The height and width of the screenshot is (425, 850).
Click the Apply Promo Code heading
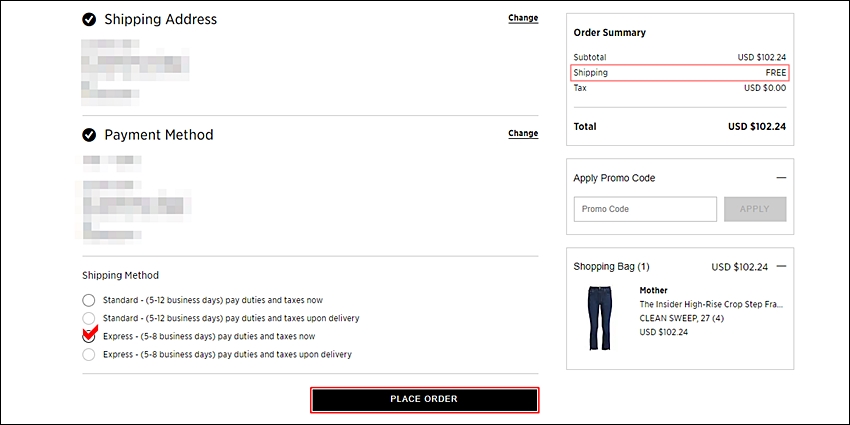coord(614,178)
